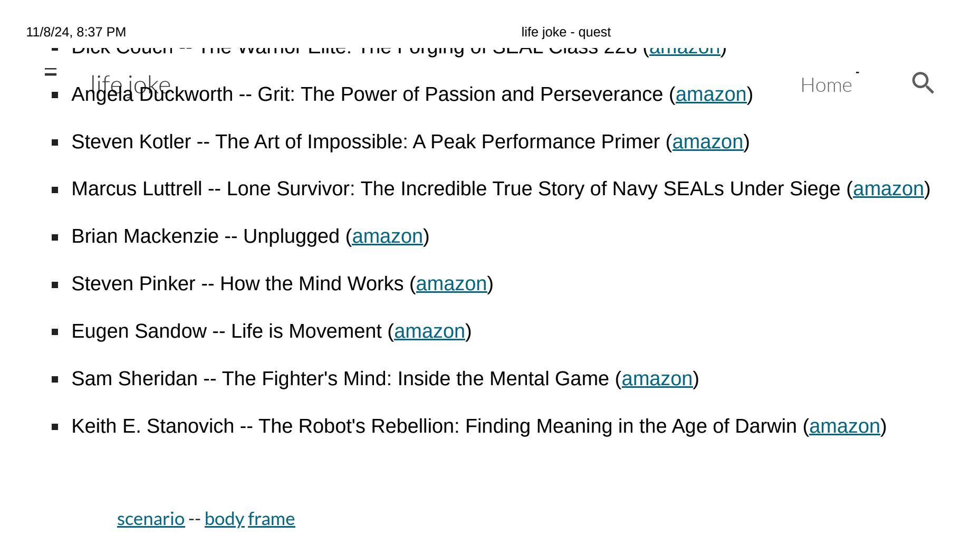This screenshot has height=544, width=980.
Task: Open amazon link for The Robot's Rebellion
Action: (845, 426)
